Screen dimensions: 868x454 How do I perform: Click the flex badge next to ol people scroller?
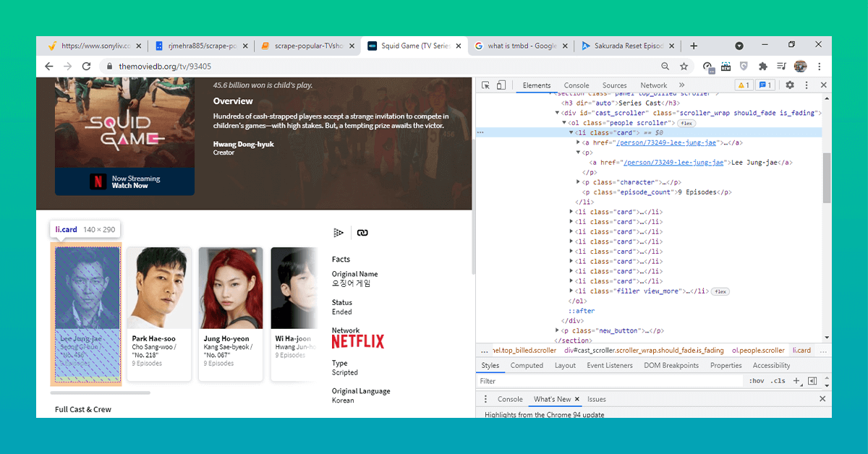[687, 124]
